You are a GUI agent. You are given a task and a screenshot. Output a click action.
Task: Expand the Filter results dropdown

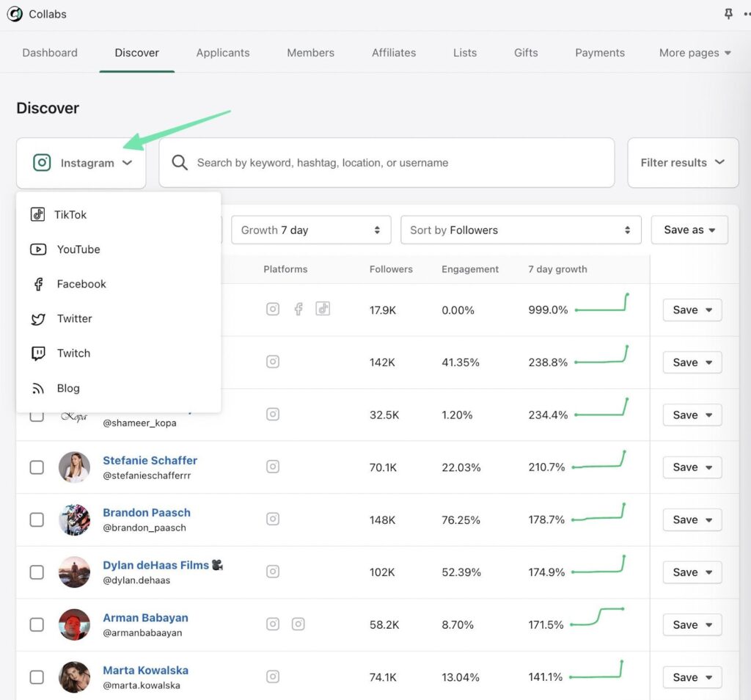pos(682,163)
